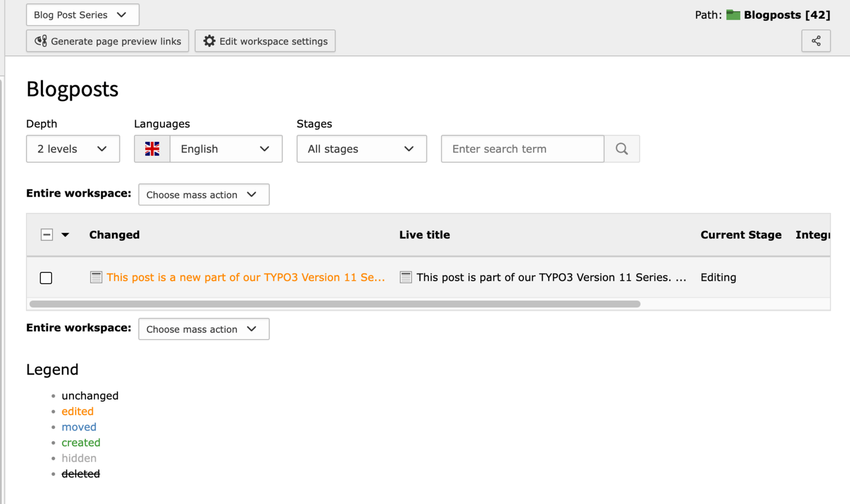Click the search magnifier icon
The width and height of the screenshot is (850, 504).
pyautogui.click(x=622, y=149)
